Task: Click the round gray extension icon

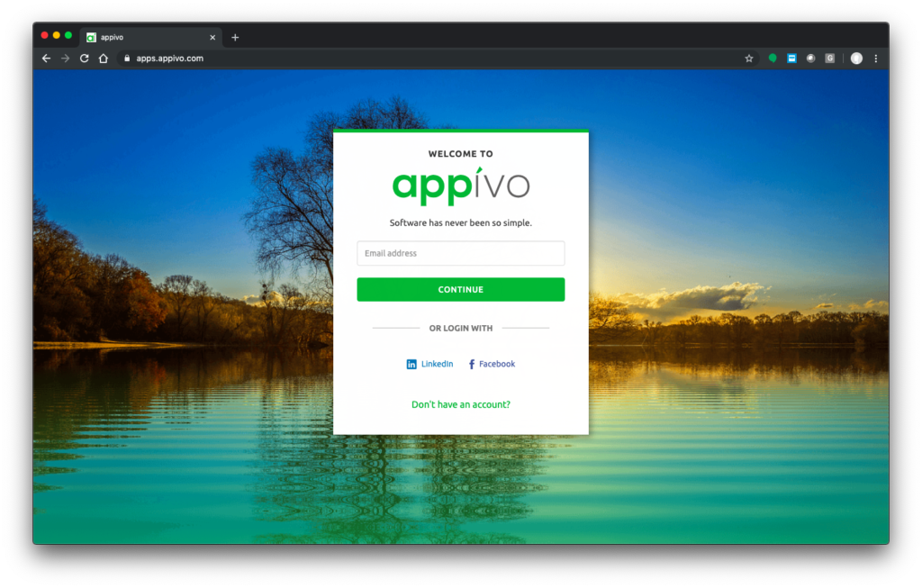Action: (x=811, y=59)
